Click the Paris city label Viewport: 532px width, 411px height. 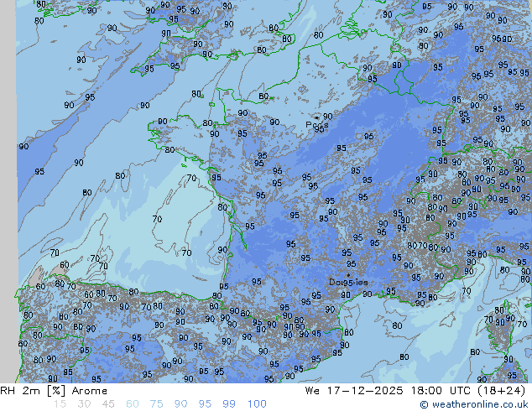(x=317, y=125)
